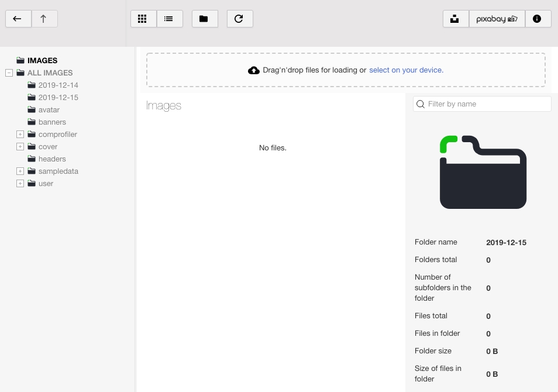This screenshot has height=392, width=558.
Task: Open the Pixabay image search
Action: 497,19
